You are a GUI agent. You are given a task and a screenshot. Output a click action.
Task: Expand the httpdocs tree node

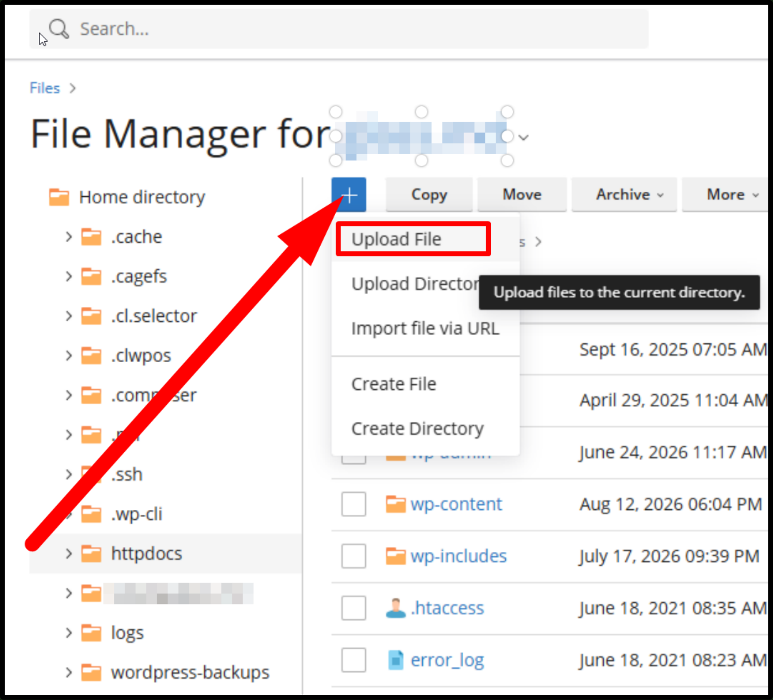pyautogui.click(x=69, y=554)
